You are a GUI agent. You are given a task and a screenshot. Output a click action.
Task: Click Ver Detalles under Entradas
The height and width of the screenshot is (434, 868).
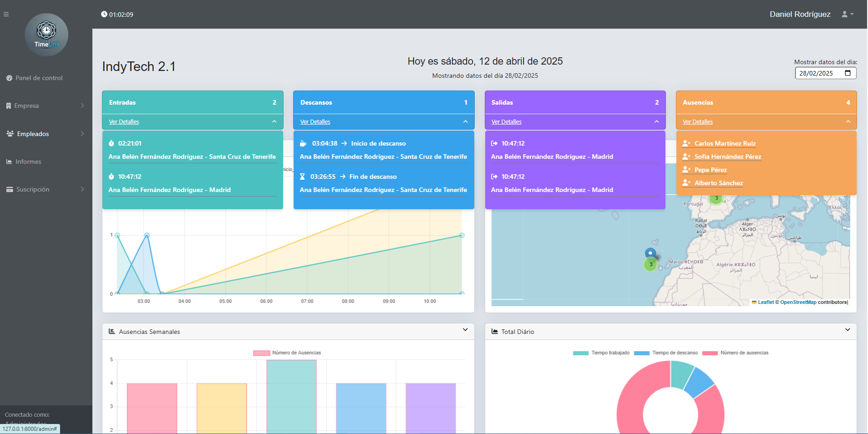pos(124,122)
